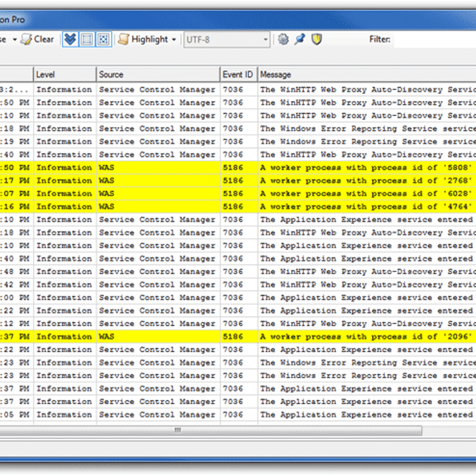Click into the Filter text field
476x476 pixels.
click(434, 40)
